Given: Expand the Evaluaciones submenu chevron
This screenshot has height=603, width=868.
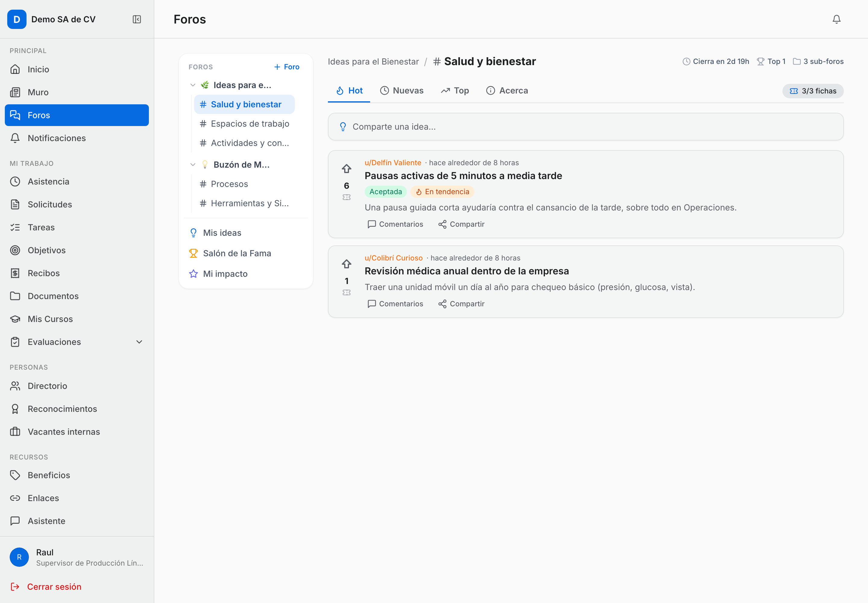Looking at the screenshot, I should pyautogui.click(x=139, y=342).
